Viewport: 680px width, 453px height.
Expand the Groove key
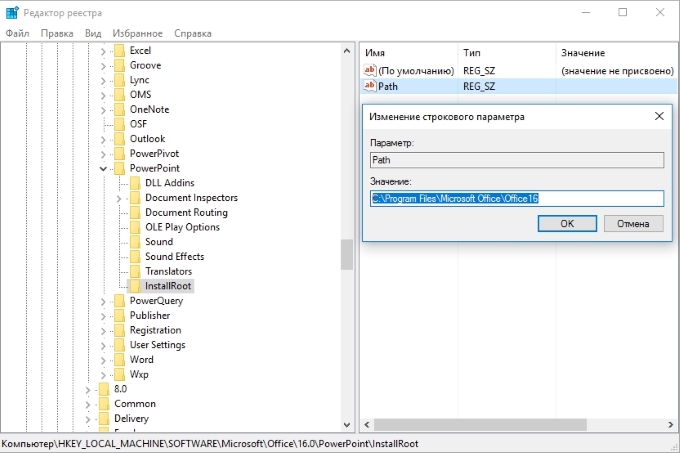click(103, 66)
